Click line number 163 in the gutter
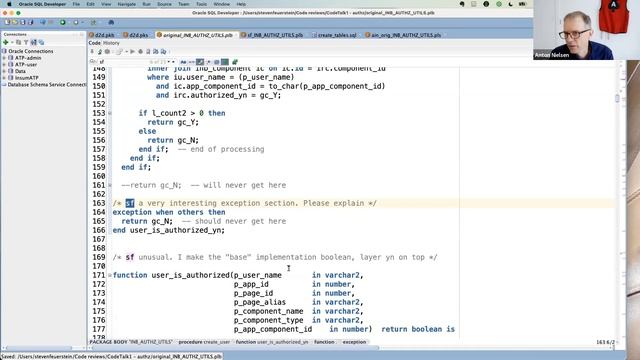640x360 pixels. click(99, 203)
